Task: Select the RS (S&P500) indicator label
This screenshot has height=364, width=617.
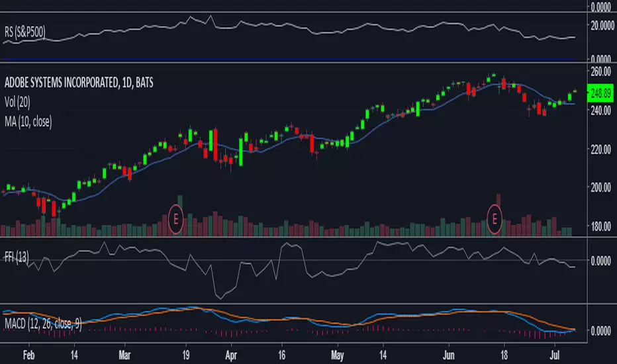Action: point(24,32)
